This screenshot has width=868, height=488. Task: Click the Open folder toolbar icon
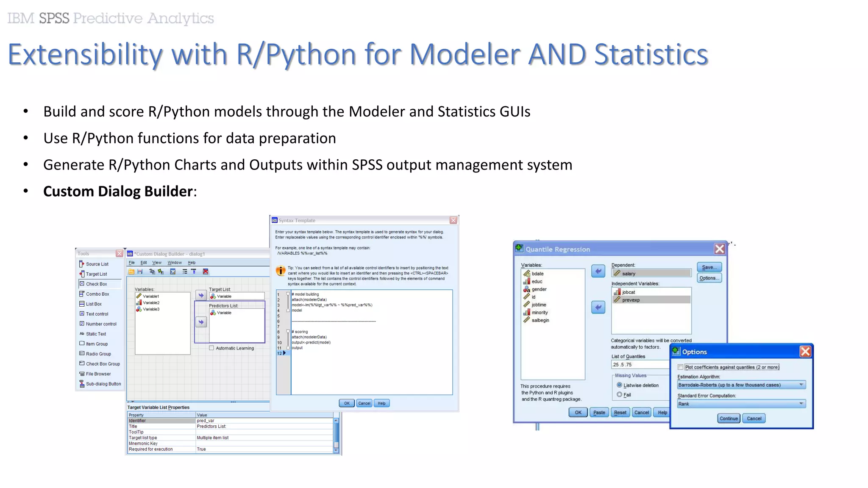coord(131,272)
